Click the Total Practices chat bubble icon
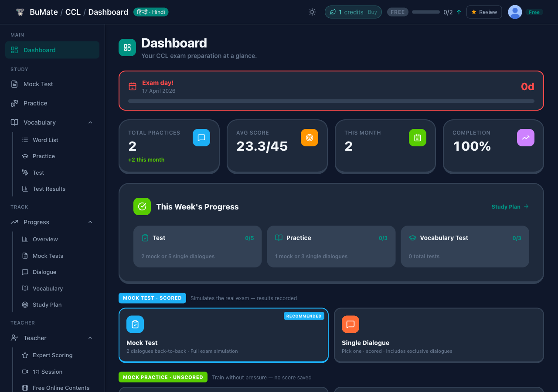Image resolution: width=558 pixels, height=392 pixels. [x=201, y=138]
